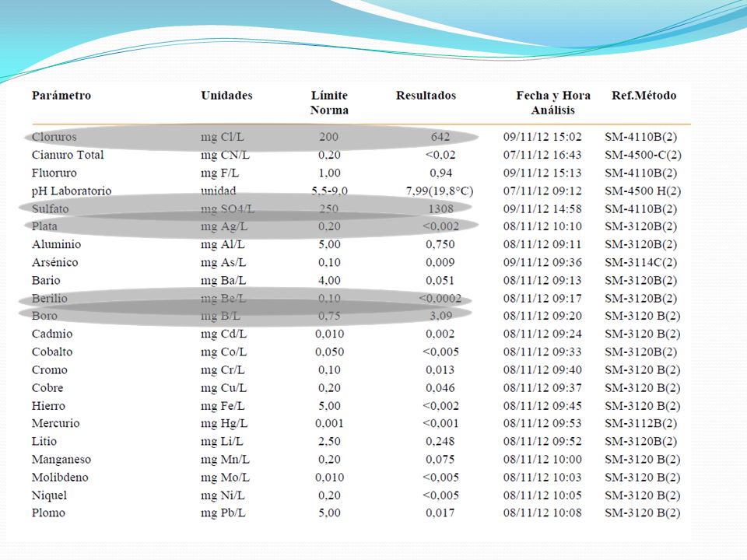Viewport: 747px width, 560px height.
Task: Select the 'Berilio' parameter name
Action: click(x=50, y=299)
